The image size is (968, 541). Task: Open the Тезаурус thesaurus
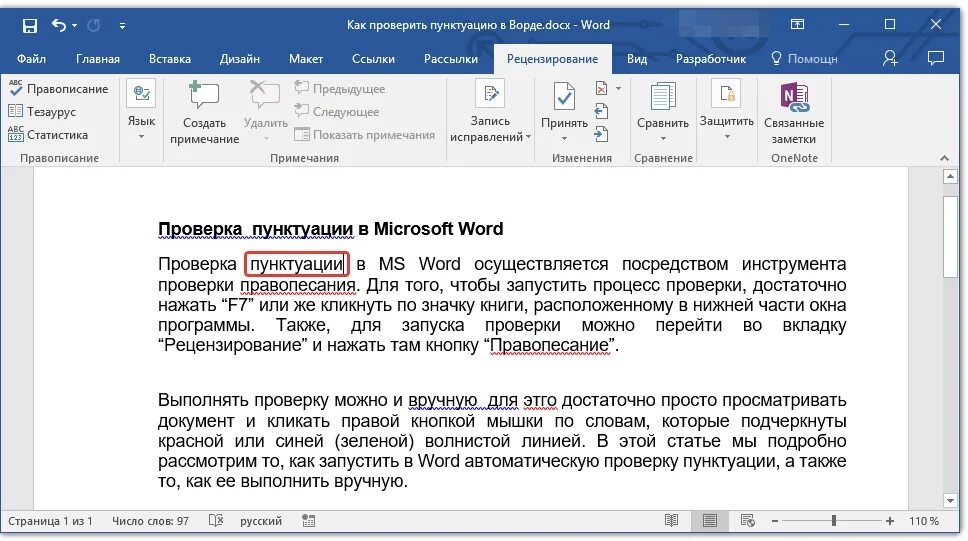[42, 112]
